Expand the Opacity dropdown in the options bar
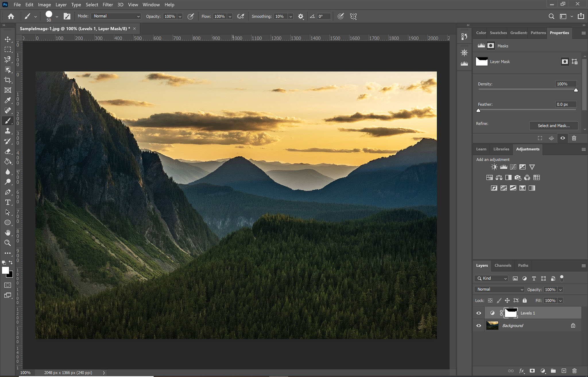This screenshot has height=377, width=588. pos(180,16)
